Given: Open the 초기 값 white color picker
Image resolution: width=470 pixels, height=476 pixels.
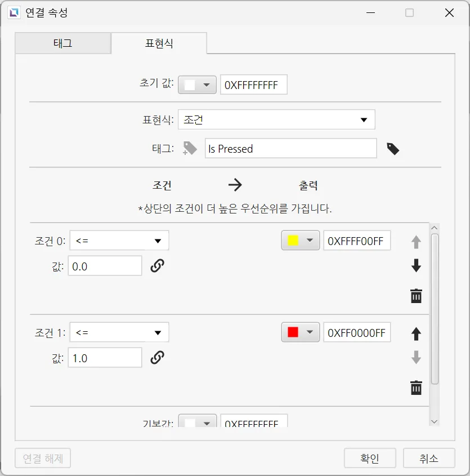Looking at the screenshot, I should 197,85.
